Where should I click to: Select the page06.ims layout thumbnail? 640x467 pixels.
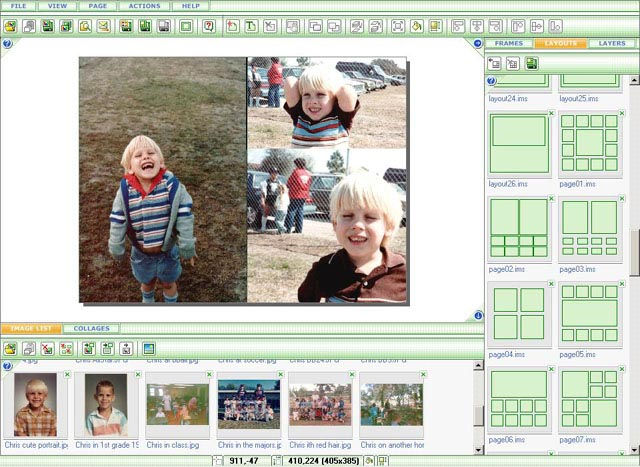click(519, 399)
